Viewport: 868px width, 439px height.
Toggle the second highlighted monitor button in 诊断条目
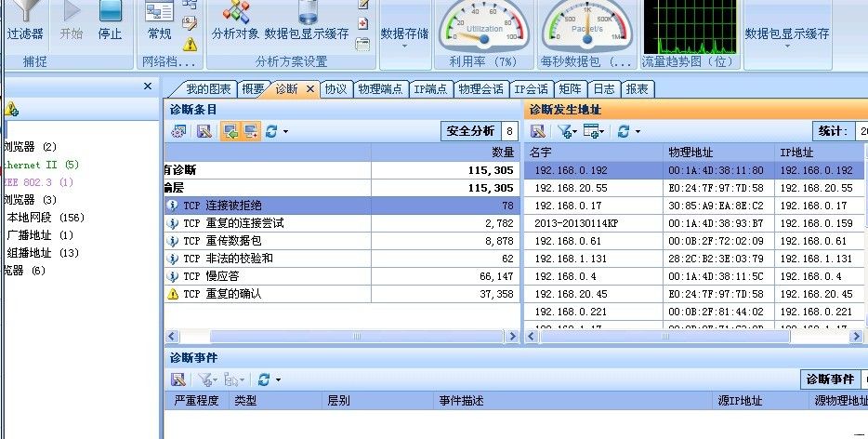tap(251, 131)
